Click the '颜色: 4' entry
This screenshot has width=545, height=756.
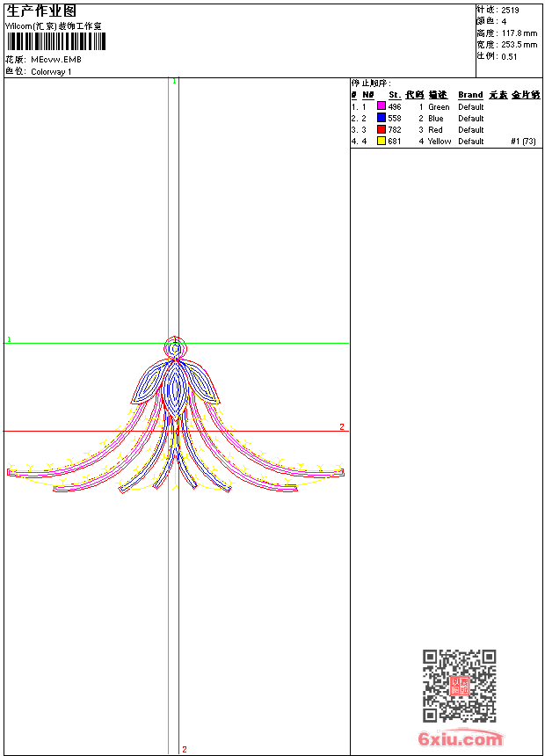point(491,22)
